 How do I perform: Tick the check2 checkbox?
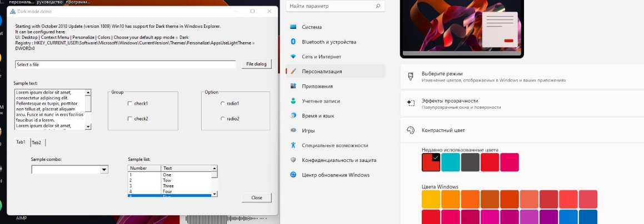[130, 119]
